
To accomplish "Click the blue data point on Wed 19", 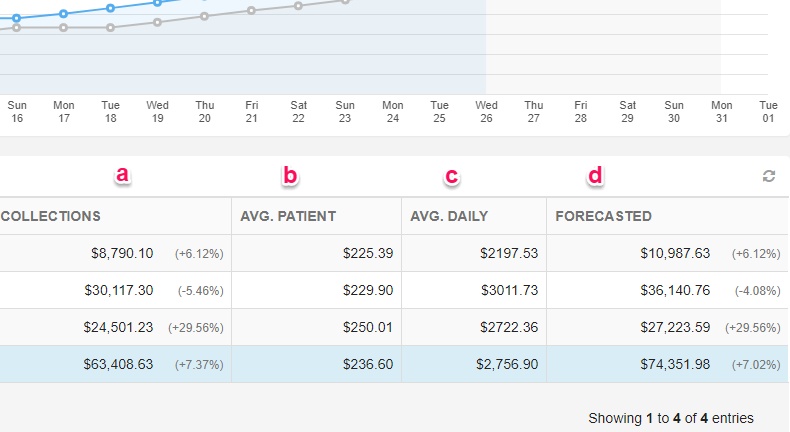I will (157, 3).
